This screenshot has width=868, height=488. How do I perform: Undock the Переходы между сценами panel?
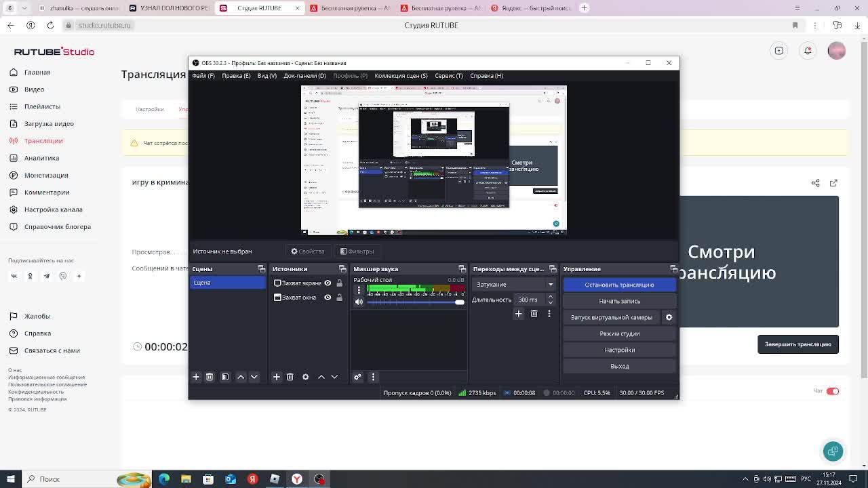point(553,269)
